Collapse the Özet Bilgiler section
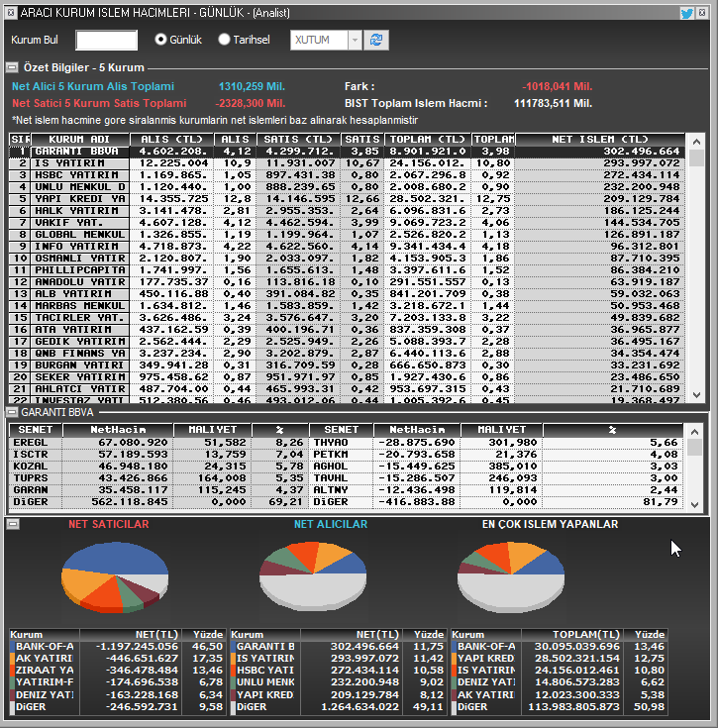 12,67
